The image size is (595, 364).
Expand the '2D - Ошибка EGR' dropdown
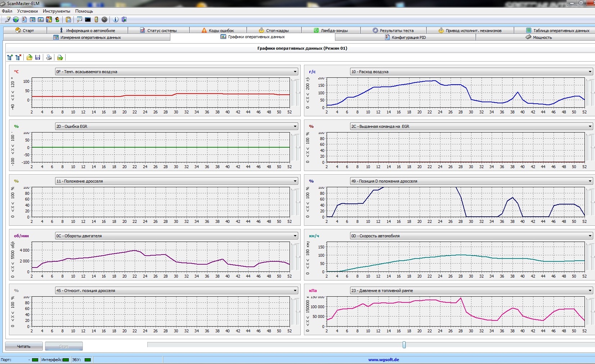pos(295,126)
